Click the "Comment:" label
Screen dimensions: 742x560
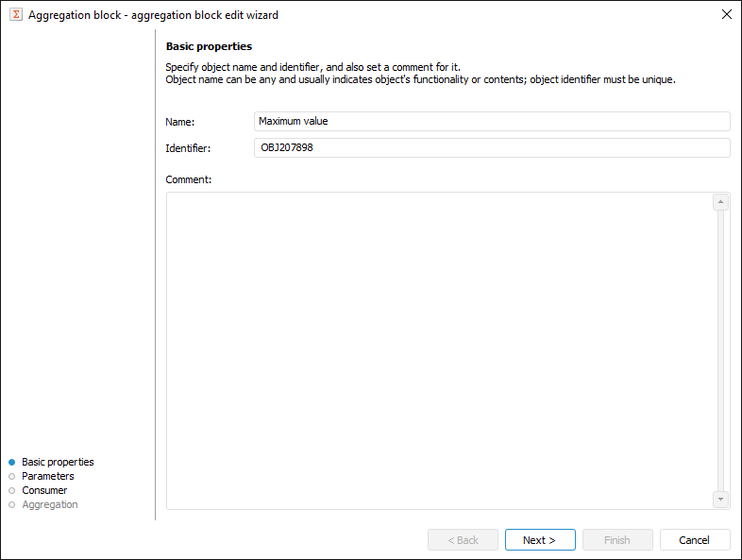(188, 179)
